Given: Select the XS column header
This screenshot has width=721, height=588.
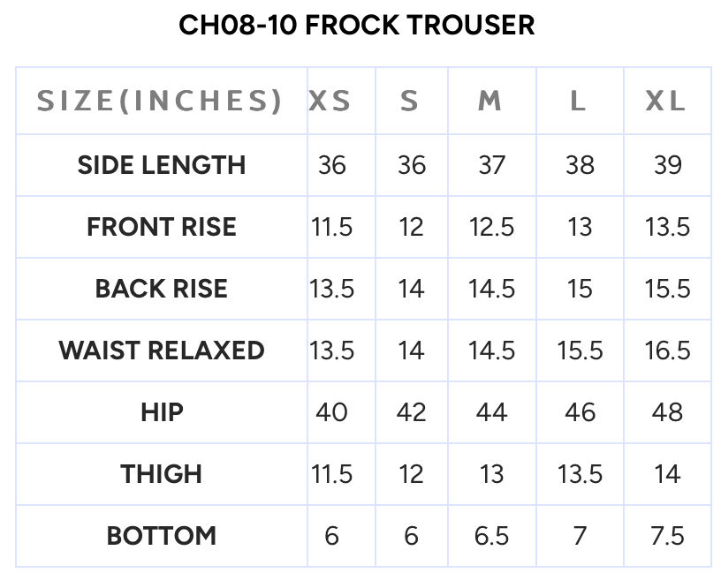Looking at the screenshot, I should [330, 102].
